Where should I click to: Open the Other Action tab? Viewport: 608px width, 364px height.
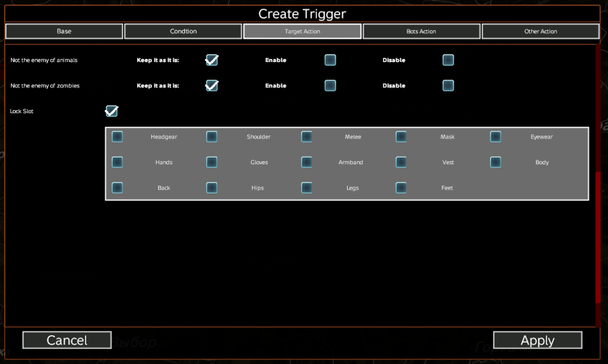coord(540,31)
